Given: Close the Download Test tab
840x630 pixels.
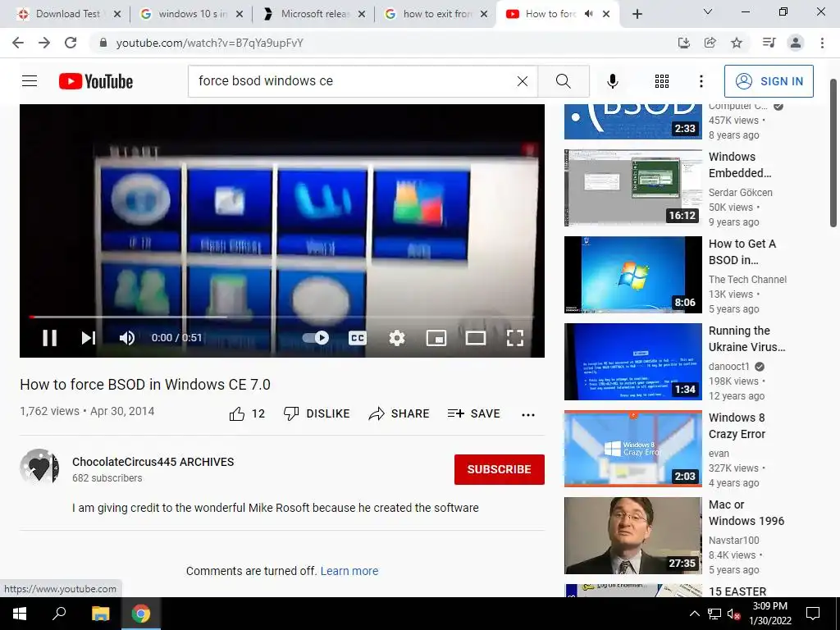Looking at the screenshot, I should pos(117,14).
